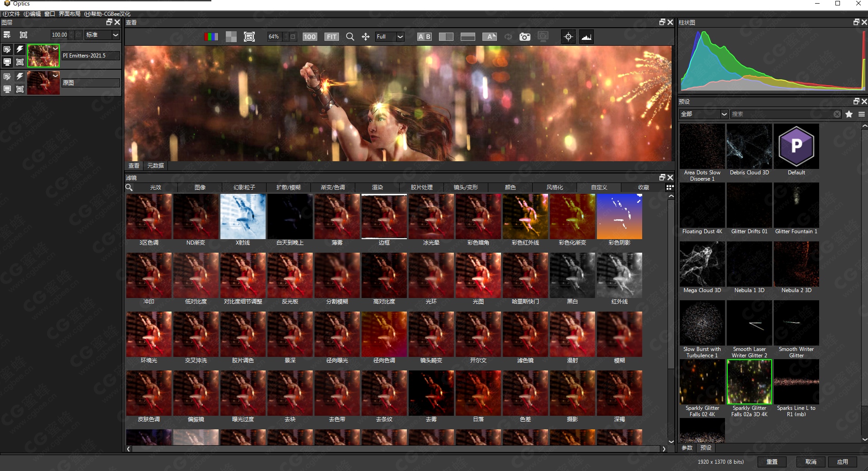The width and height of the screenshot is (868, 471).
Task: Clear the preset search field
Action: click(837, 114)
